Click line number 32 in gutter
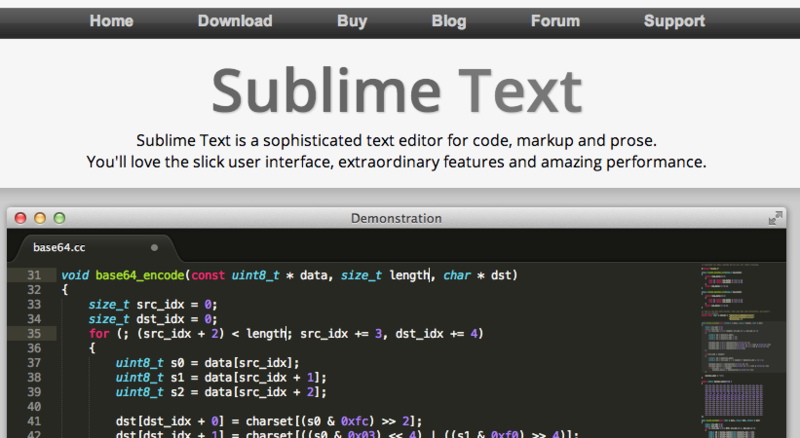Screen dimensions: 800x438 tap(34, 290)
